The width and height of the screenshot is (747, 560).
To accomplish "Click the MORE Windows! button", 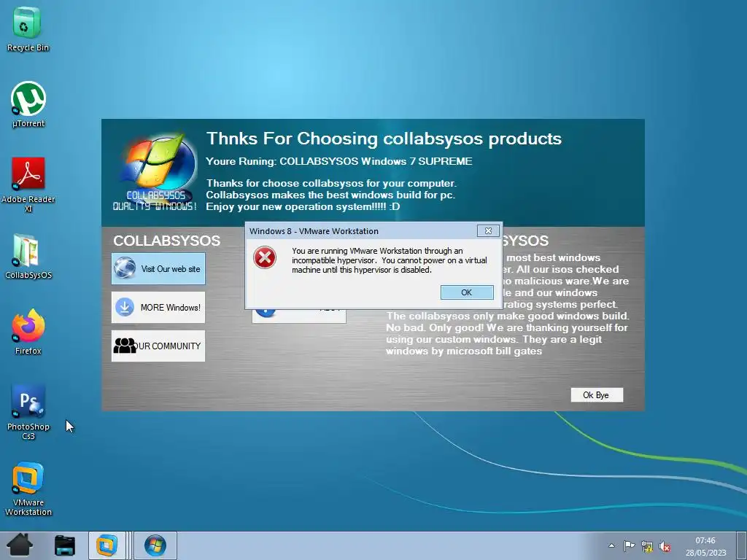I will 158,307.
